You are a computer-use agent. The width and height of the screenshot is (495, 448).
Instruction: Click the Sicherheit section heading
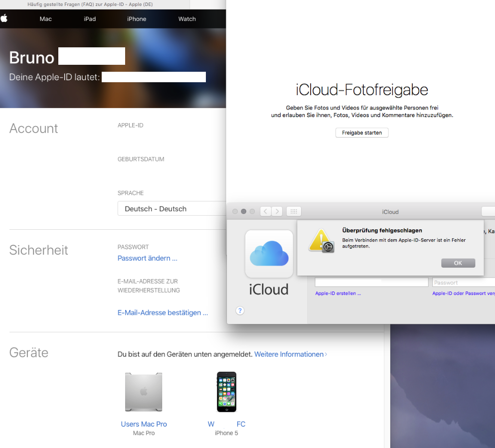pyautogui.click(x=38, y=250)
